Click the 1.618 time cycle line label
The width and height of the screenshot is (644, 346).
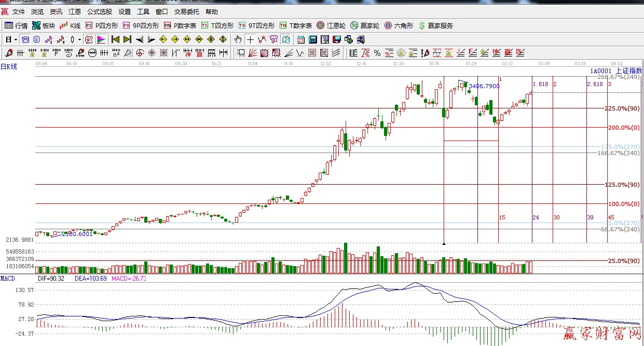click(540, 84)
